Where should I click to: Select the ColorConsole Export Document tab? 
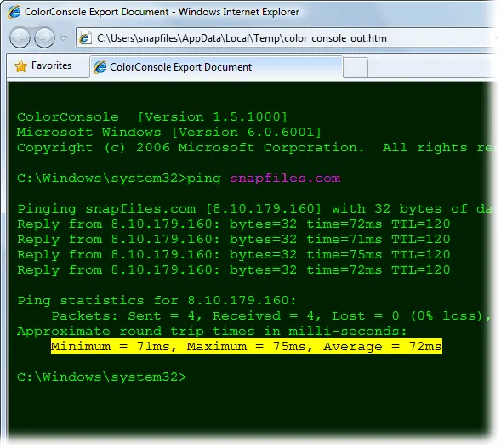tap(216, 67)
